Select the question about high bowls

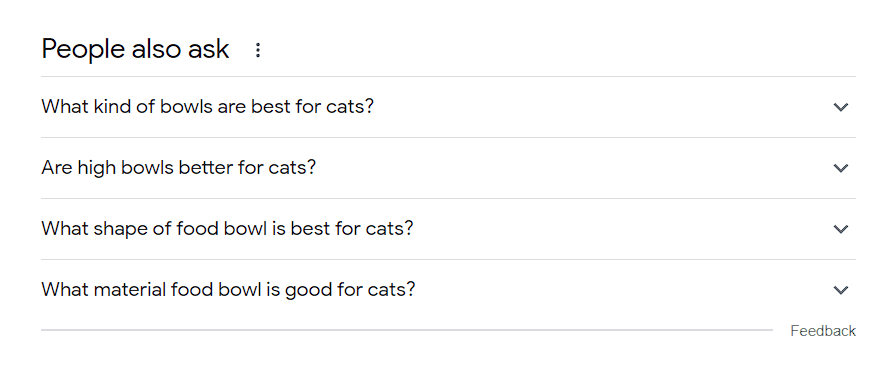(179, 168)
